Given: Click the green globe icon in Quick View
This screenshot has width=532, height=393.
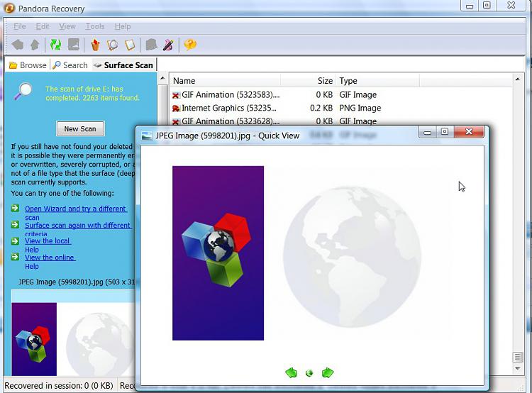Looking at the screenshot, I should pos(309,373).
